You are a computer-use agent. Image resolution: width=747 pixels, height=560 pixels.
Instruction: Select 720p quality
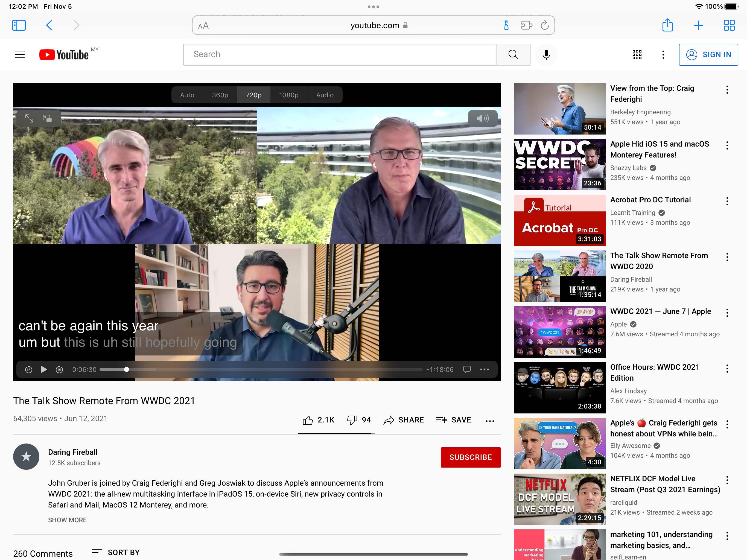tap(254, 95)
